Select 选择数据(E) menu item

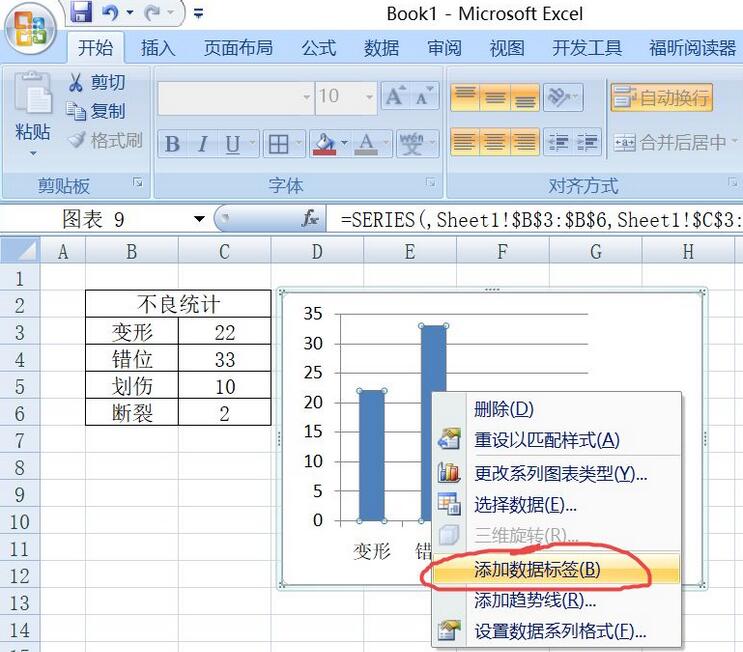click(557, 505)
